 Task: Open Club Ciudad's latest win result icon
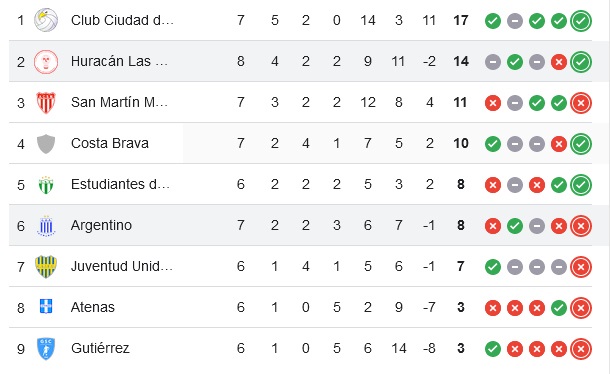coord(581,21)
